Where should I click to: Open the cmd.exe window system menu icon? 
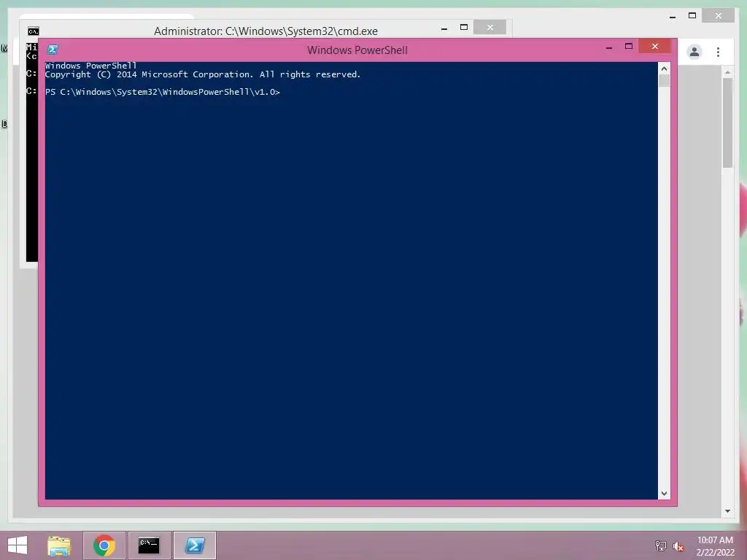(33, 31)
